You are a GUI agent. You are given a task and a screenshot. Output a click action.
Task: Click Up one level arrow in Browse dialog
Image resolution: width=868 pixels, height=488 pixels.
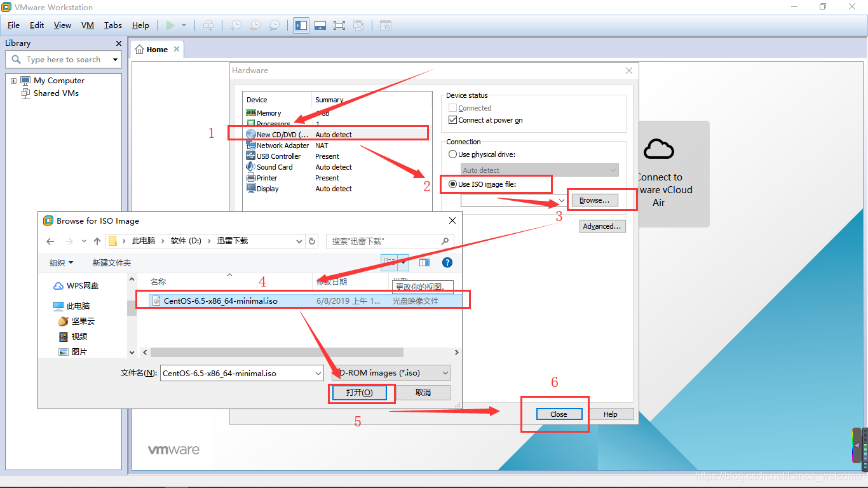(97, 241)
